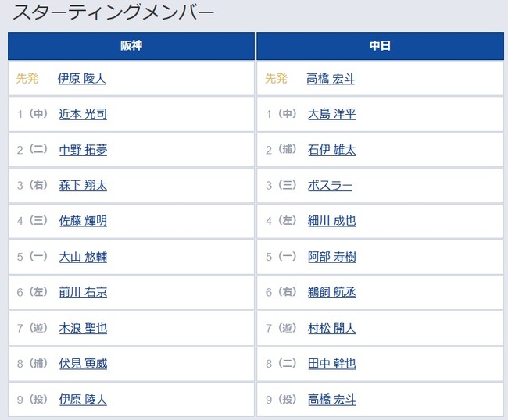Screen dimensions: 508x420
Task: Click right fielder 森下 翔太
Action: tap(83, 185)
